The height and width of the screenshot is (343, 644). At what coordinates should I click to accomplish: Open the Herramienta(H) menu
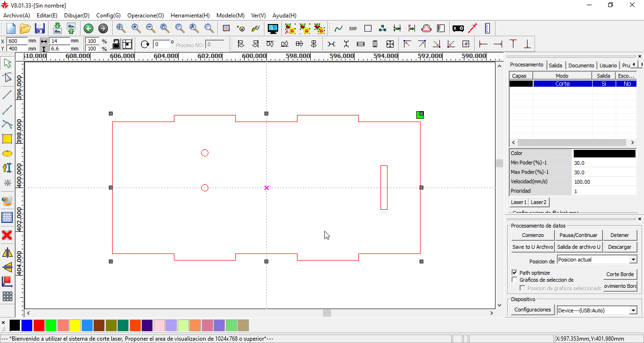pos(190,16)
